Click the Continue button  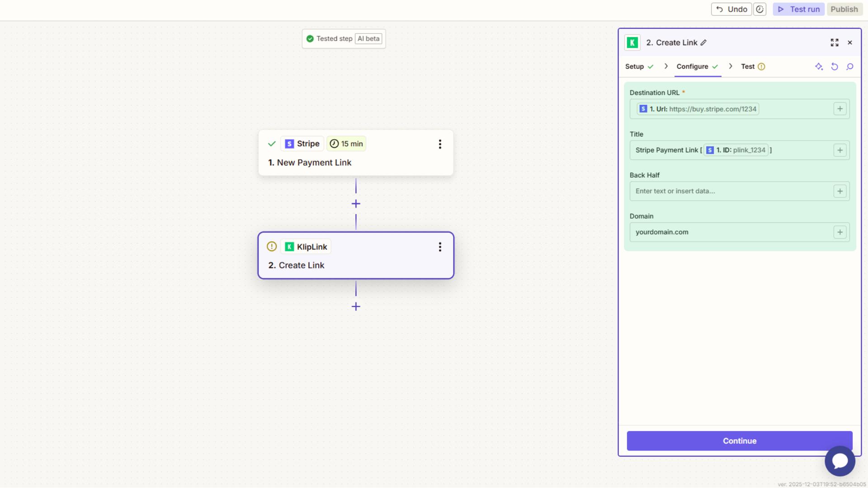(739, 441)
